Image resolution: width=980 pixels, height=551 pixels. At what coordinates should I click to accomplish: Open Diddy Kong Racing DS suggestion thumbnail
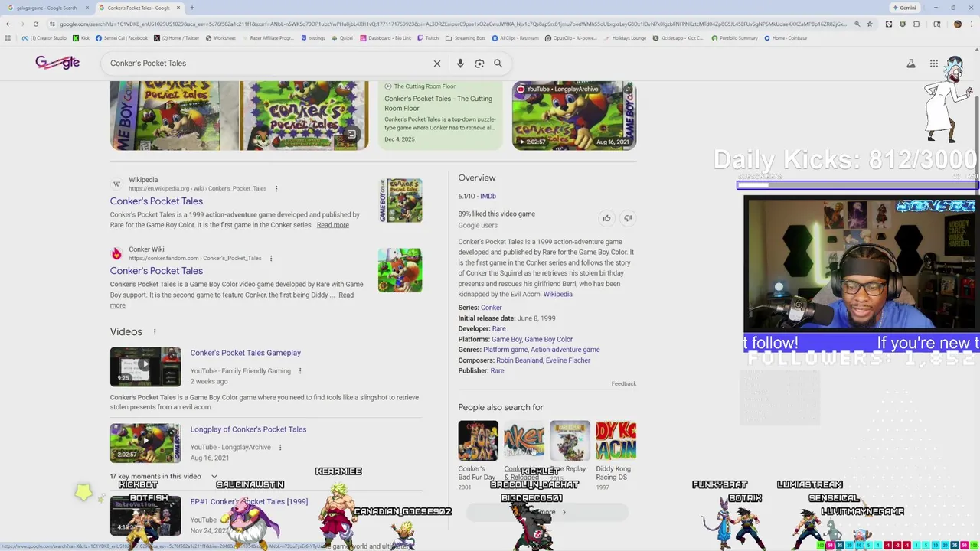616,440
